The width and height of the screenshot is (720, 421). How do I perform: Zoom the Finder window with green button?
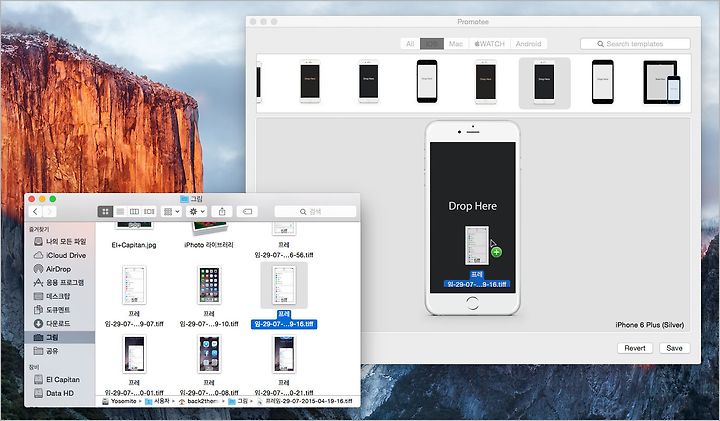(x=53, y=199)
